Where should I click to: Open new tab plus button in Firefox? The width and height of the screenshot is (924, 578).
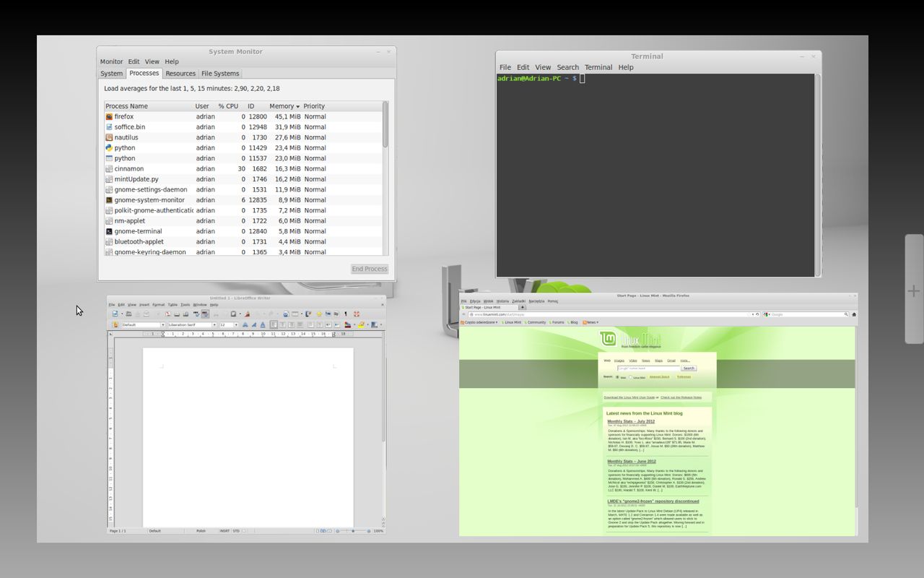click(x=522, y=307)
